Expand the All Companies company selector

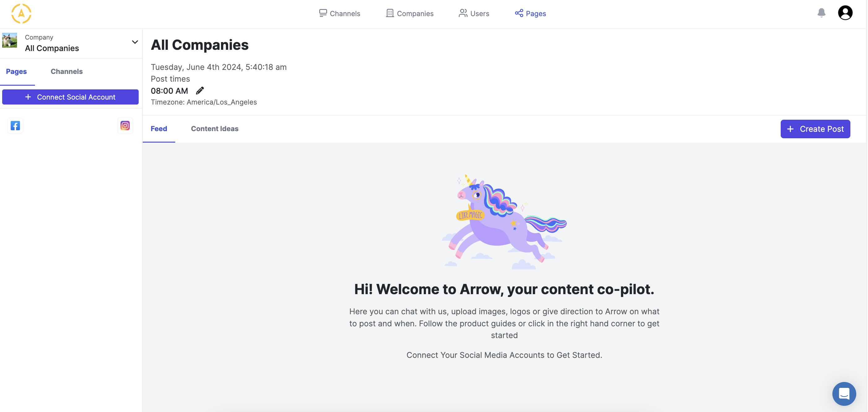pos(135,42)
